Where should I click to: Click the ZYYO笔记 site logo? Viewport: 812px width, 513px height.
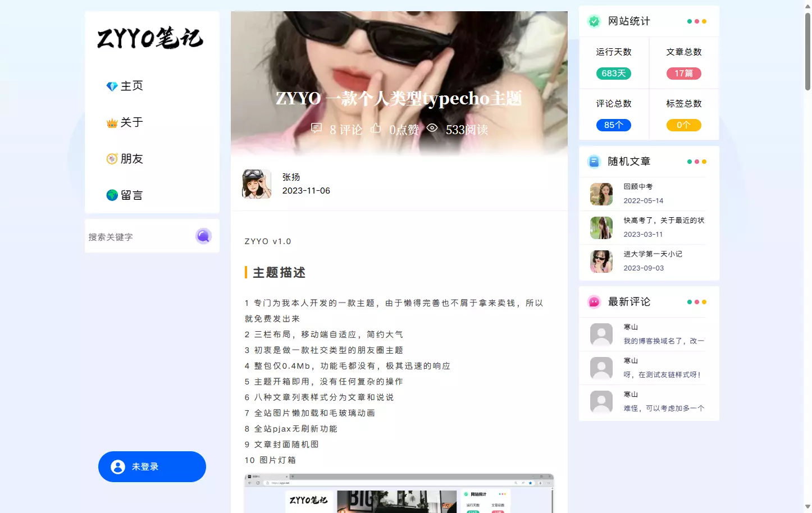click(150, 38)
